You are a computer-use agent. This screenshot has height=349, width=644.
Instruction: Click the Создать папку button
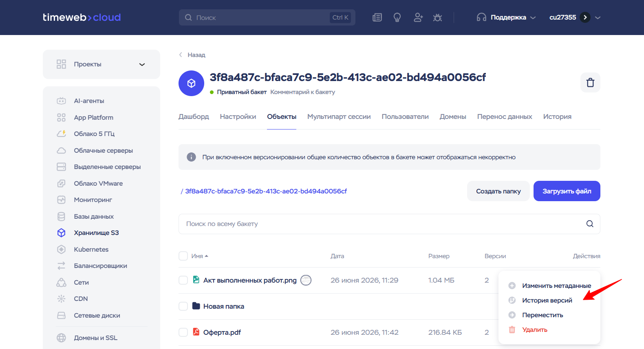pos(498,191)
